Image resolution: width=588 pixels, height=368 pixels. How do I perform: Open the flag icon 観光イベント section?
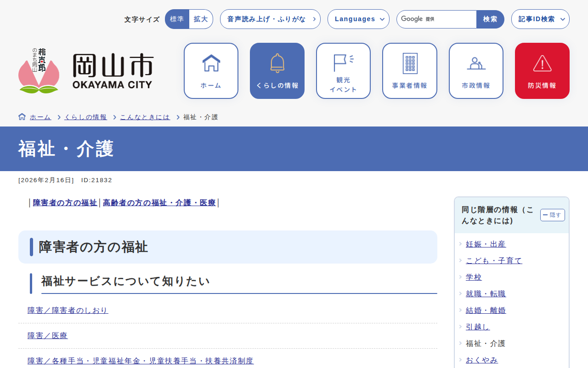point(343,71)
